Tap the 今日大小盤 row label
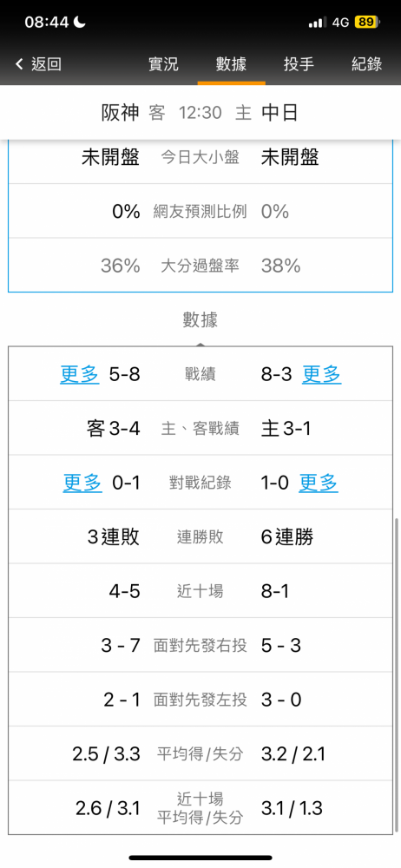Image resolution: width=401 pixels, height=868 pixels. 200,158
